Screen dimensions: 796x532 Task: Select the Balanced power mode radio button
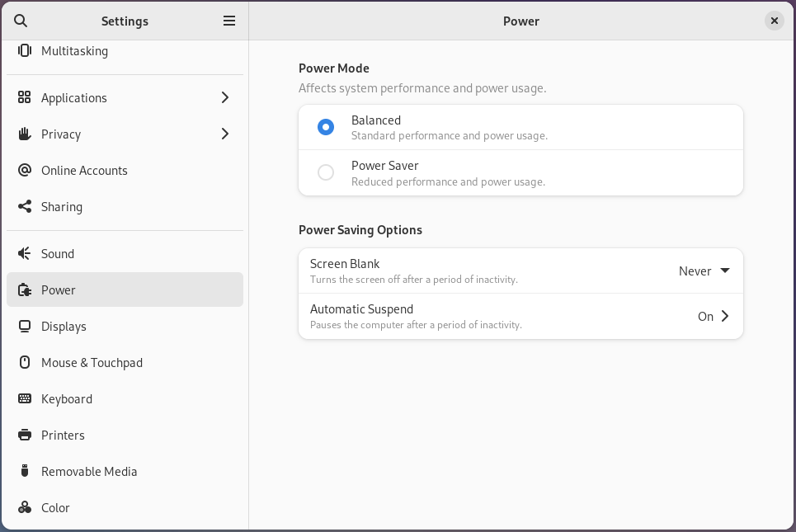click(326, 127)
